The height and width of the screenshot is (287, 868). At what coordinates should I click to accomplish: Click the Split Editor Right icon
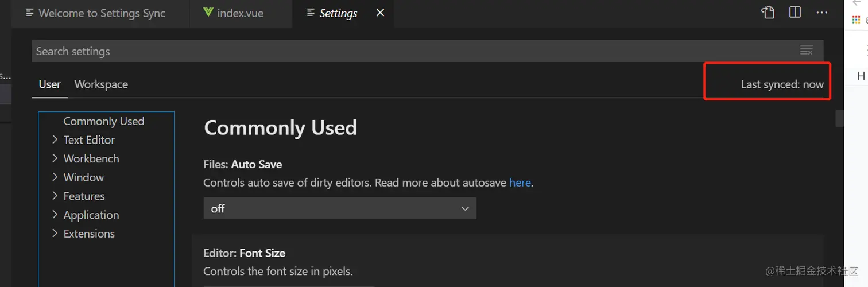pyautogui.click(x=795, y=13)
